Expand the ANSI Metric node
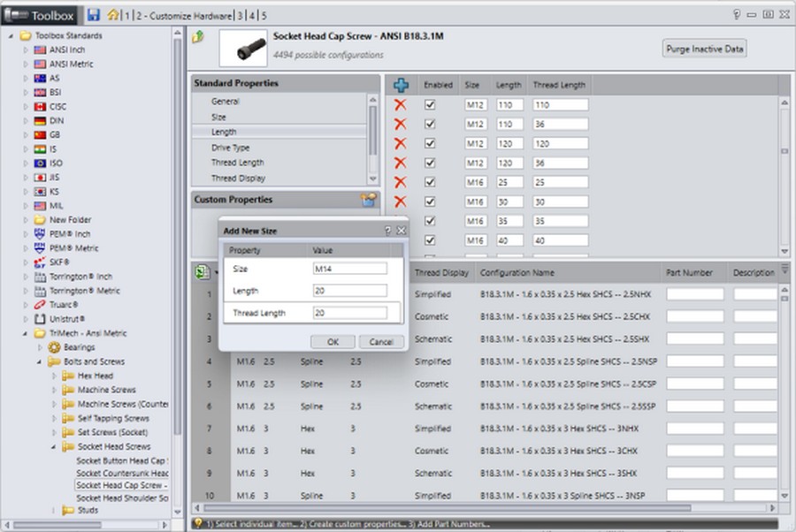The height and width of the screenshot is (532, 796). [26, 64]
